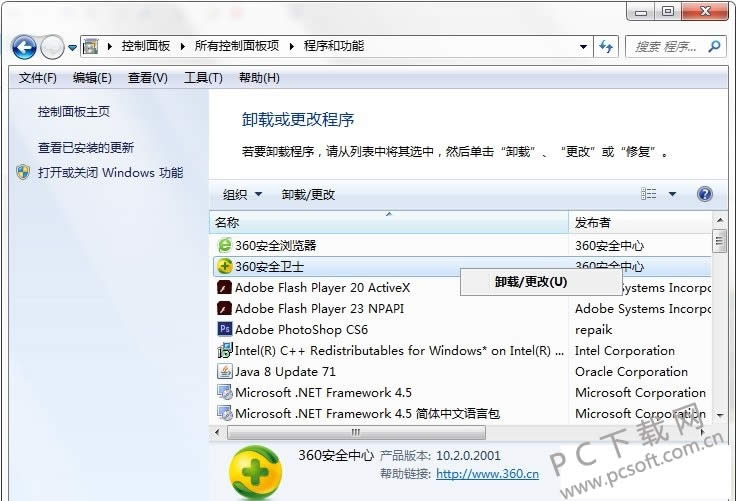Open the blue help question mark icon

coord(704,194)
